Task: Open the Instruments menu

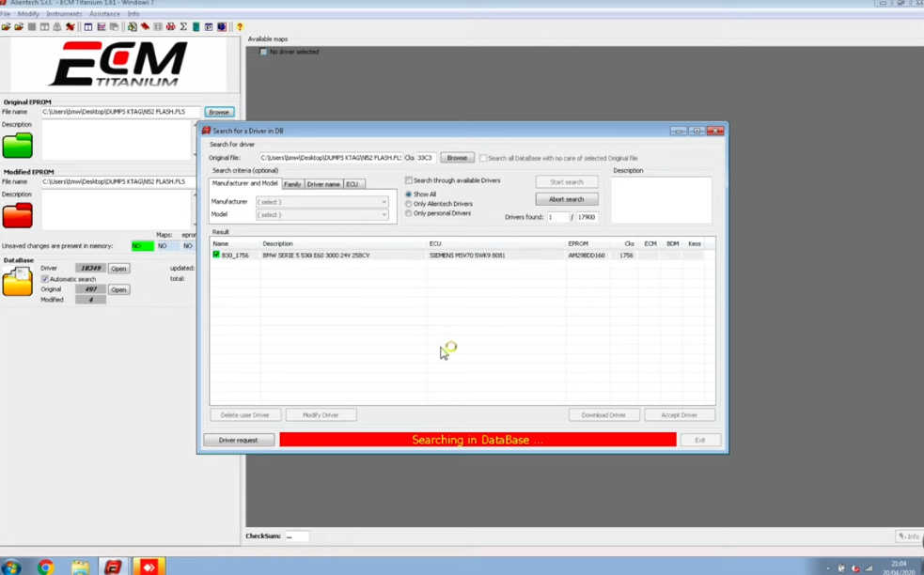Action: pos(64,13)
